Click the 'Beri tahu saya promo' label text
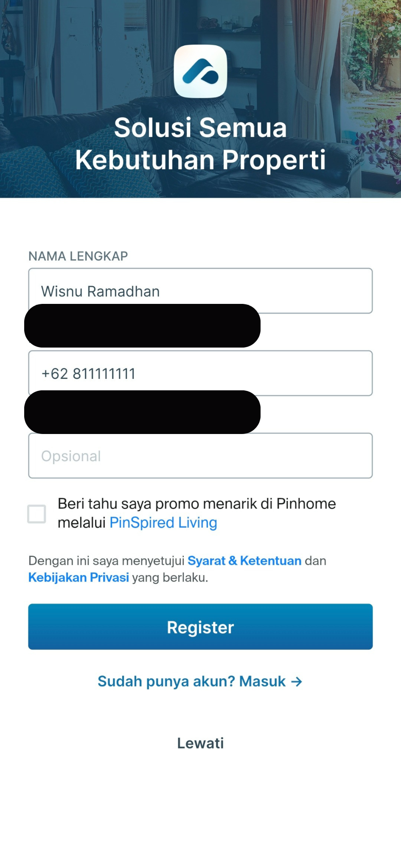The image size is (401, 868). pyautogui.click(x=196, y=504)
